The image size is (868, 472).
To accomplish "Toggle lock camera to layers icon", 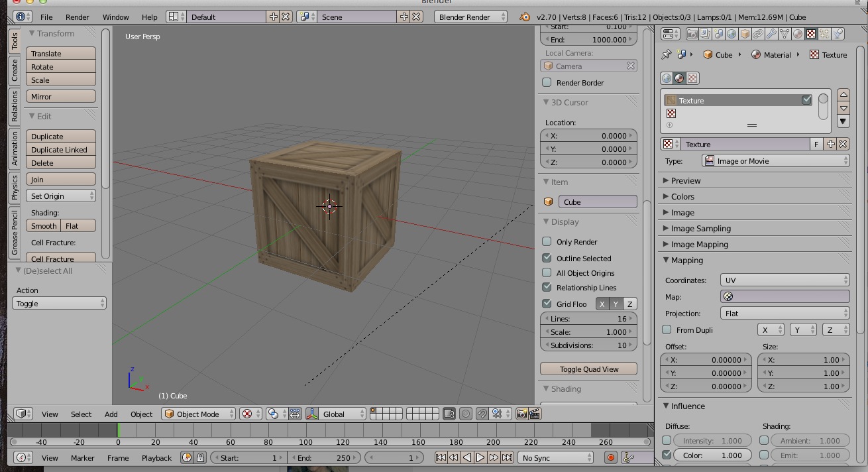I will pyautogui.click(x=449, y=414).
